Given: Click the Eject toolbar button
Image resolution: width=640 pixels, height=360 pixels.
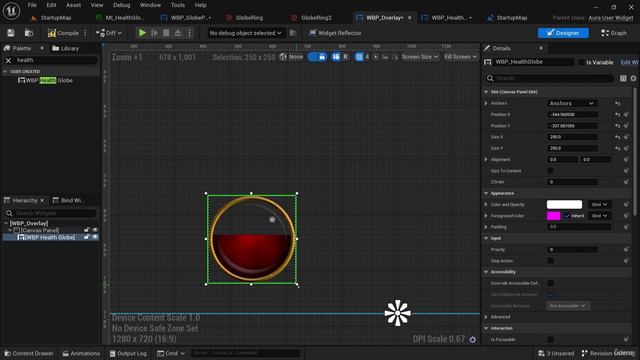Looking at the screenshot, I should [178, 33].
